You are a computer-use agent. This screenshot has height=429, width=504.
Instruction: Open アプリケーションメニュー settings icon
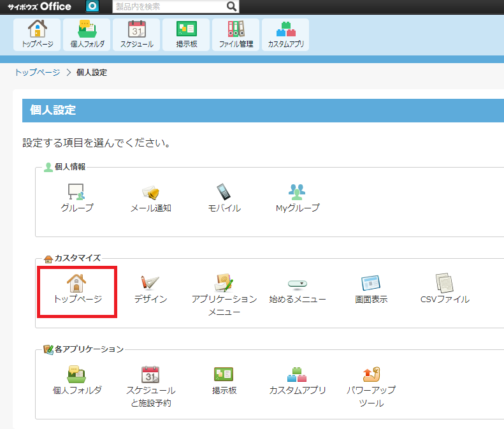pos(224,283)
